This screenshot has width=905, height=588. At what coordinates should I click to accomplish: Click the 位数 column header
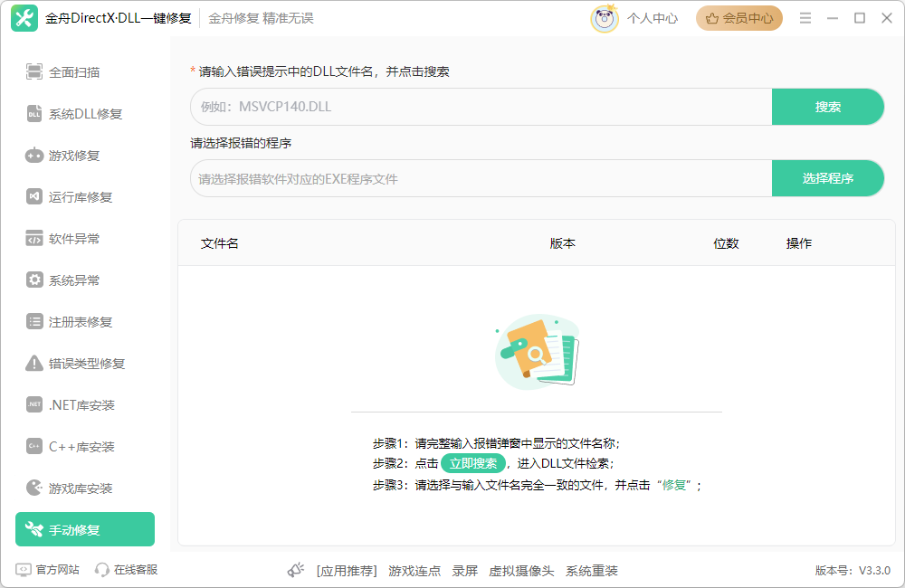(x=726, y=243)
